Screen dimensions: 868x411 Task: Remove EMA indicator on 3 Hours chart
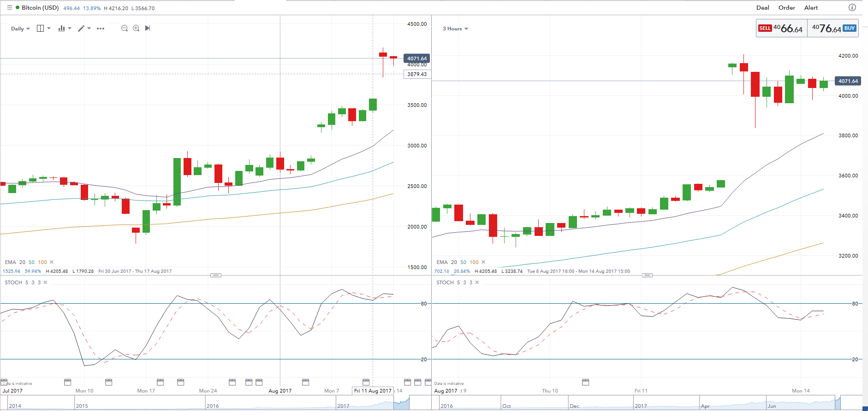click(483, 262)
